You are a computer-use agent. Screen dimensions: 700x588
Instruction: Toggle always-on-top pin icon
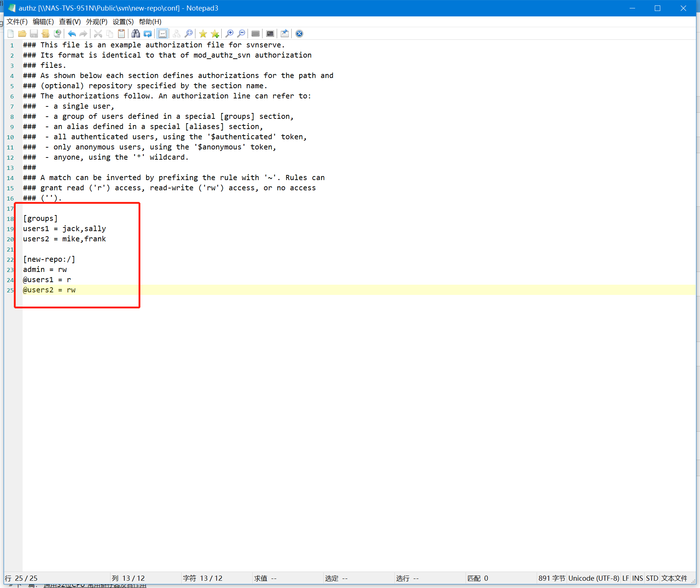point(285,34)
